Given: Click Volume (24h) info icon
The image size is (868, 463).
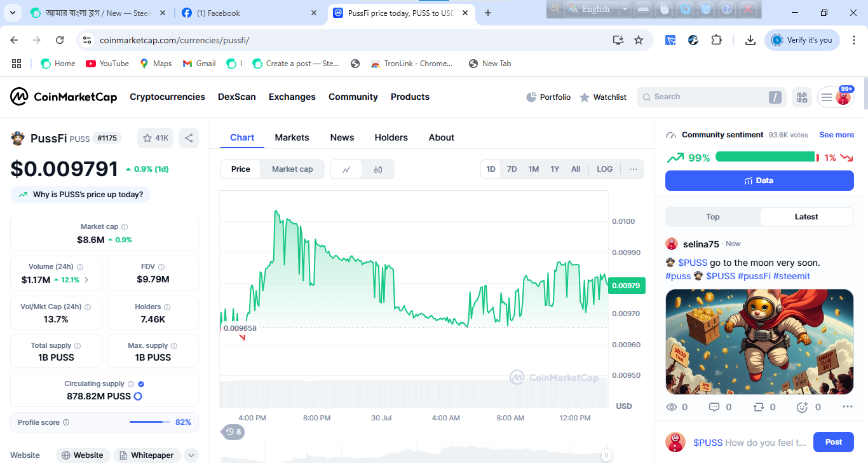Looking at the screenshot, I should (80, 267).
